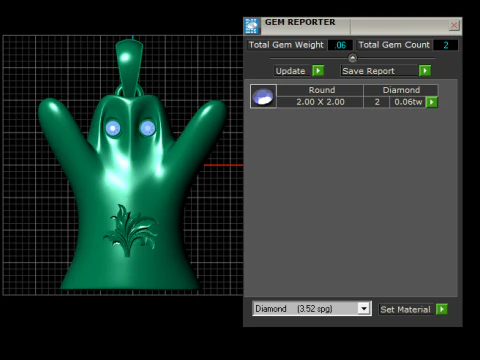Click the right gem eye on the model
The image size is (480, 360).
pyautogui.click(x=147, y=128)
